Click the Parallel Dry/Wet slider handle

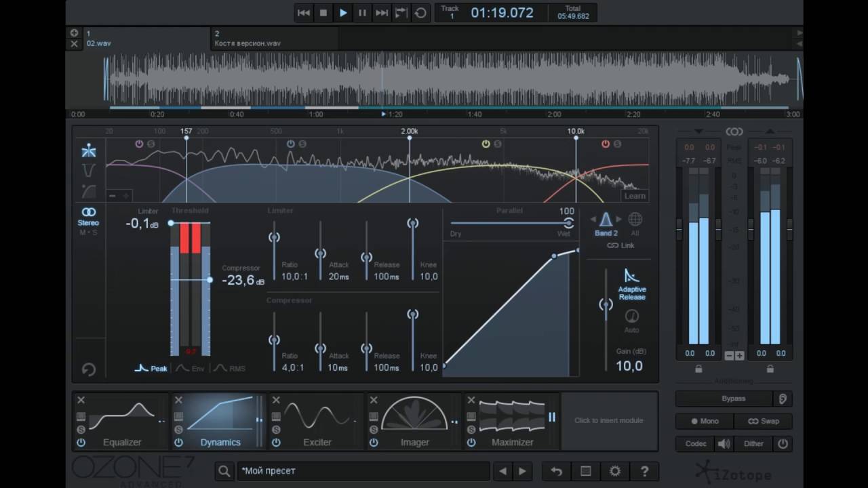[x=568, y=223]
